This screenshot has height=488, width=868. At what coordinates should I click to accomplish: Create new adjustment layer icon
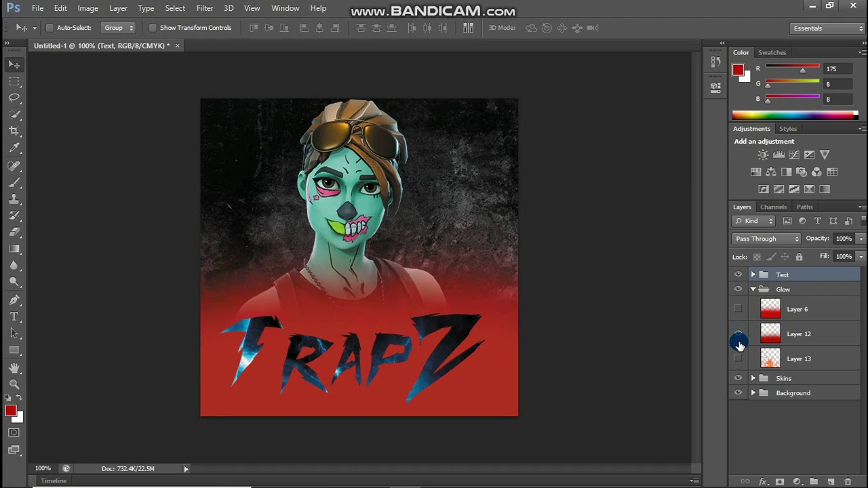click(x=796, y=481)
